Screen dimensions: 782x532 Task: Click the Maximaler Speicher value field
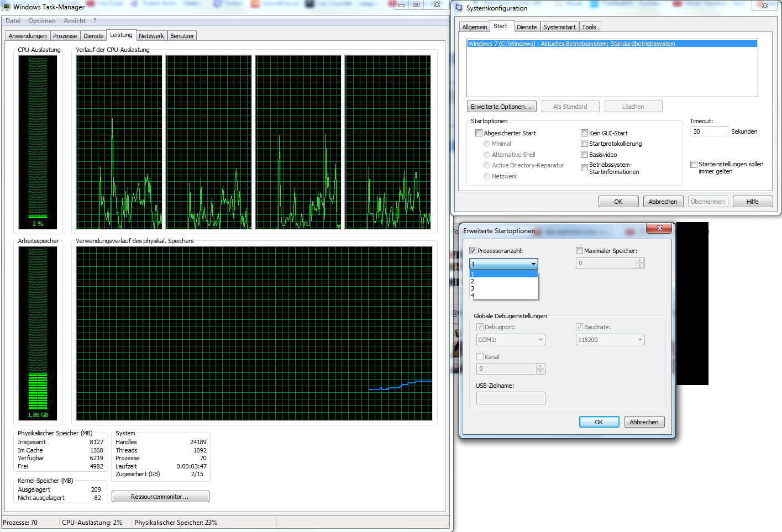(x=606, y=264)
